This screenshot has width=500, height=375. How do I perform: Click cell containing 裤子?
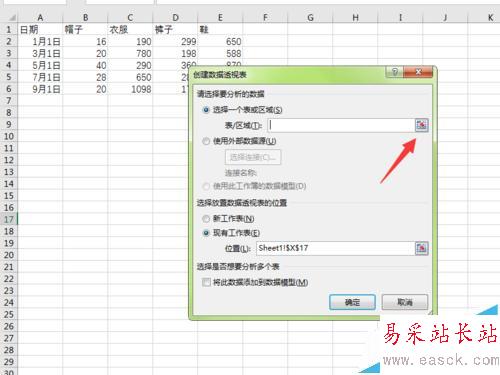tap(175, 30)
